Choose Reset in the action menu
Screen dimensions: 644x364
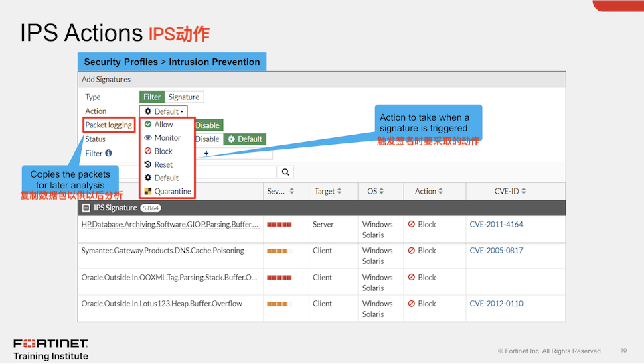point(163,164)
